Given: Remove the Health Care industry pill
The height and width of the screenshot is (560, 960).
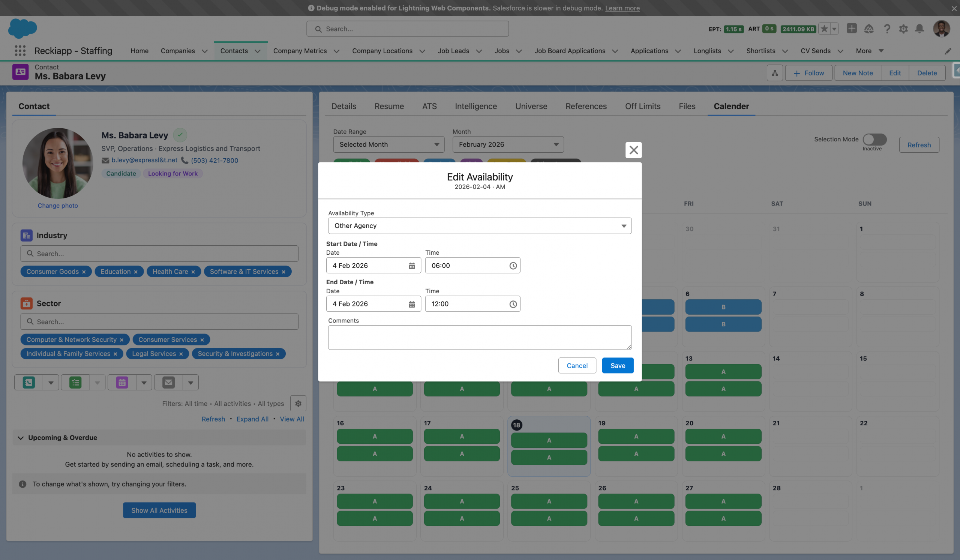Looking at the screenshot, I should (x=193, y=272).
